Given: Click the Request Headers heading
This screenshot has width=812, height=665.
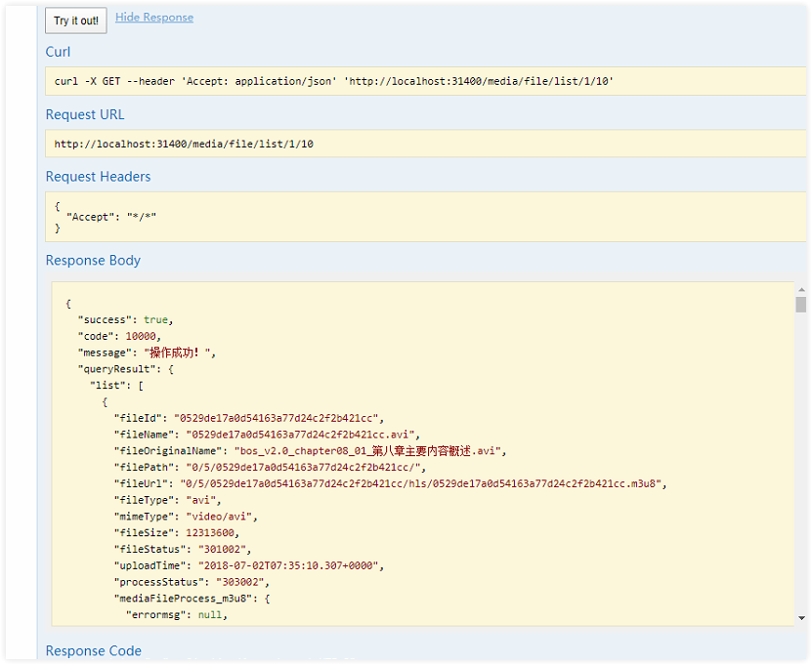Looking at the screenshot, I should pyautogui.click(x=98, y=177).
